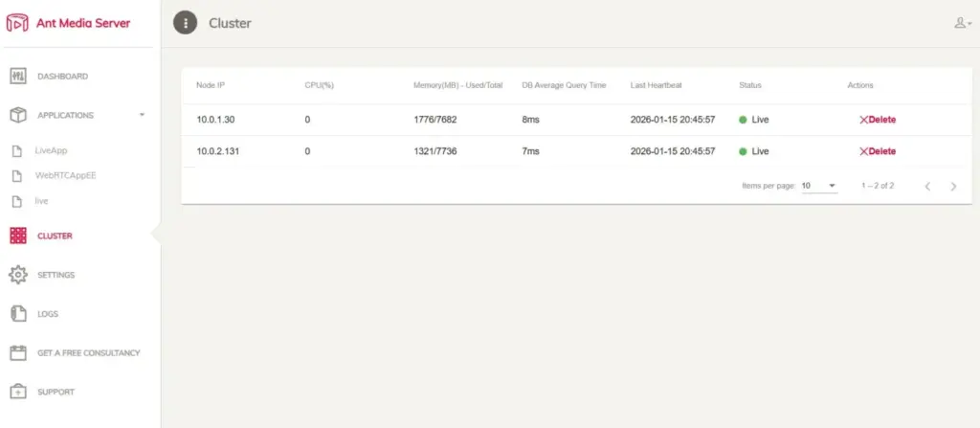Click the Logs file icon
The height and width of the screenshot is (428, 980).
tap(18, 313)
